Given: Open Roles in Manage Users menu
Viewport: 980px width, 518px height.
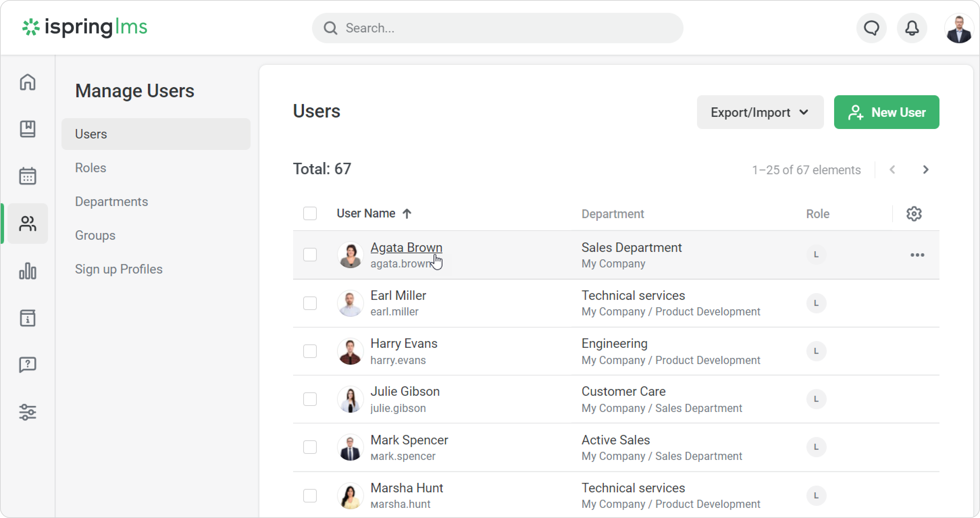Looking at the screenshot, I should coord(91,168).
